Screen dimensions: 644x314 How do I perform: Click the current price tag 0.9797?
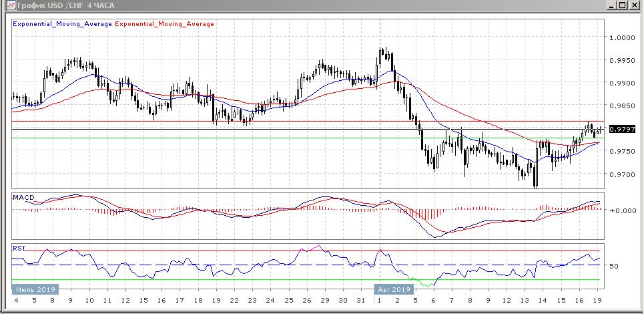point(621,129)
